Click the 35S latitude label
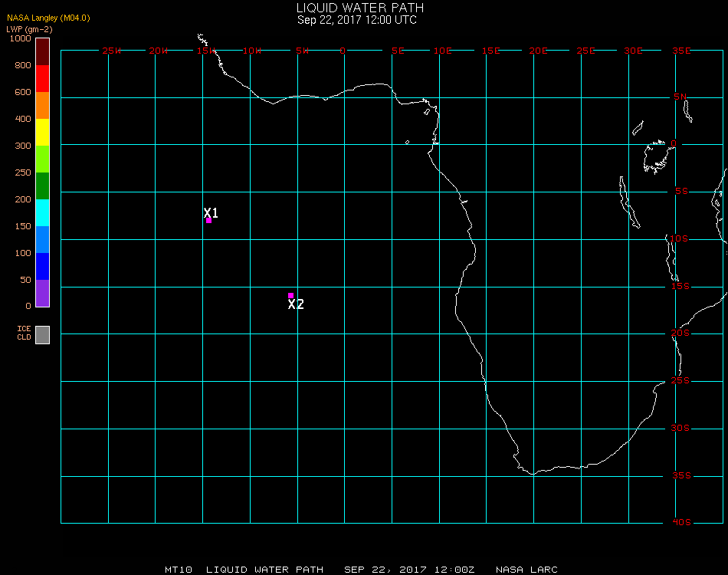728x575 pixels. [x=681, y=475]
